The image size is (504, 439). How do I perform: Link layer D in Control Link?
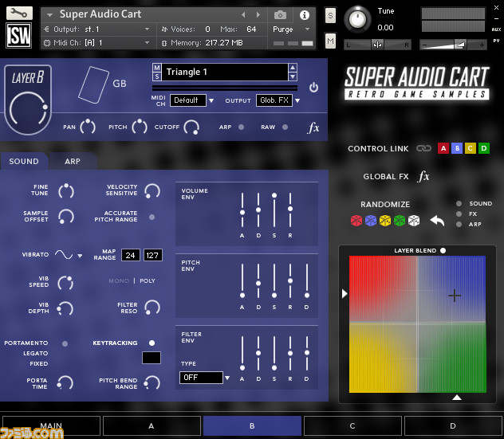point(484,148)
